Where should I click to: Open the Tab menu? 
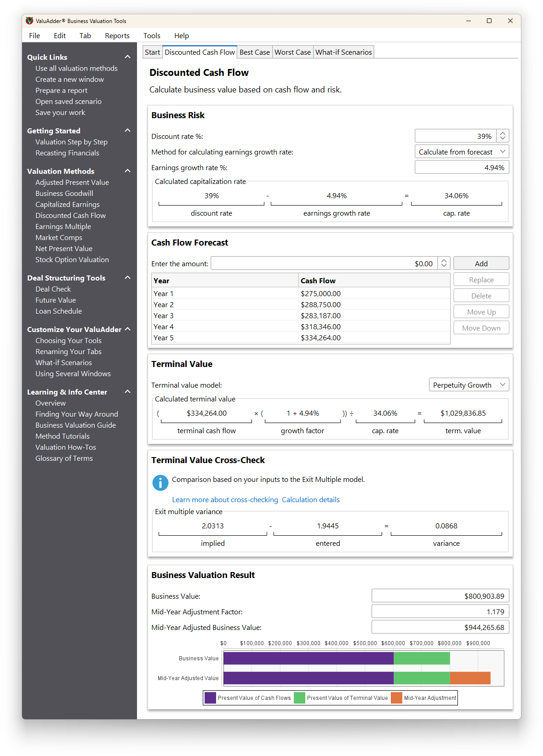coord(85,36)
